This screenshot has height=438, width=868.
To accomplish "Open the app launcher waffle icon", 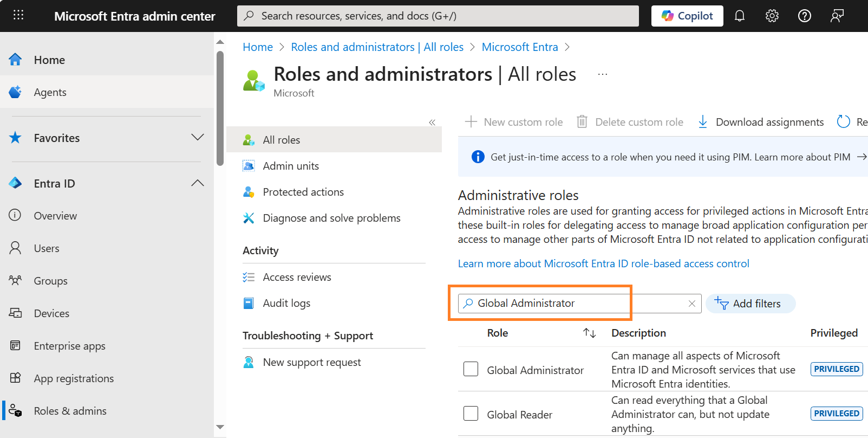I will [18, 16].
